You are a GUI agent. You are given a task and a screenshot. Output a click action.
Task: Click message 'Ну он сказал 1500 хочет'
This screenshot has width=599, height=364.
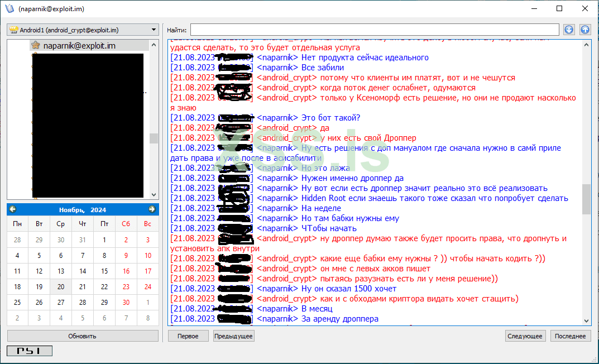(x=349, y=289)
